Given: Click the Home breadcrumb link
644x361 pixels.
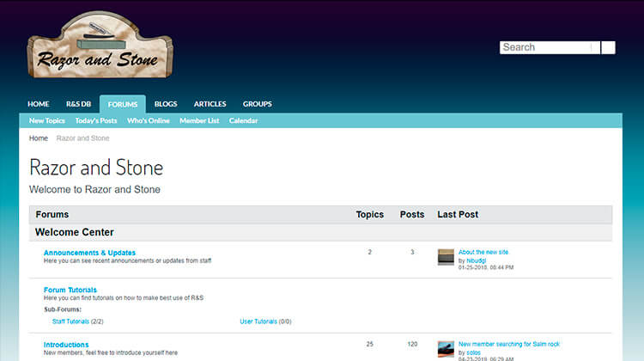Looking at the screenshot, I should tap(39, 138).
